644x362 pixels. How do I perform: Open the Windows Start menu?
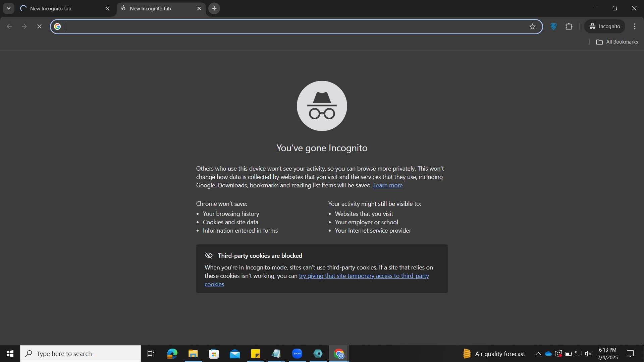point(10,354)
